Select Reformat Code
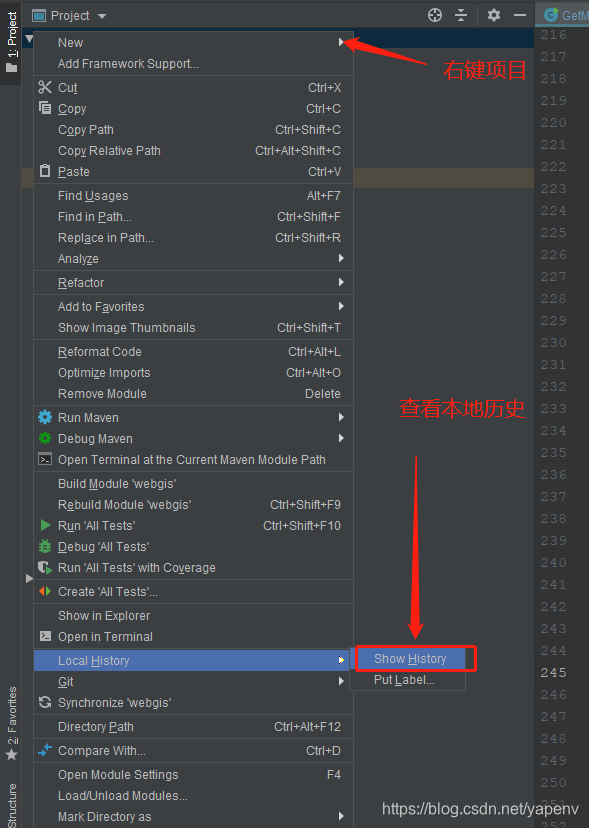This screenshot has height=828, width=589. [193, 351]
